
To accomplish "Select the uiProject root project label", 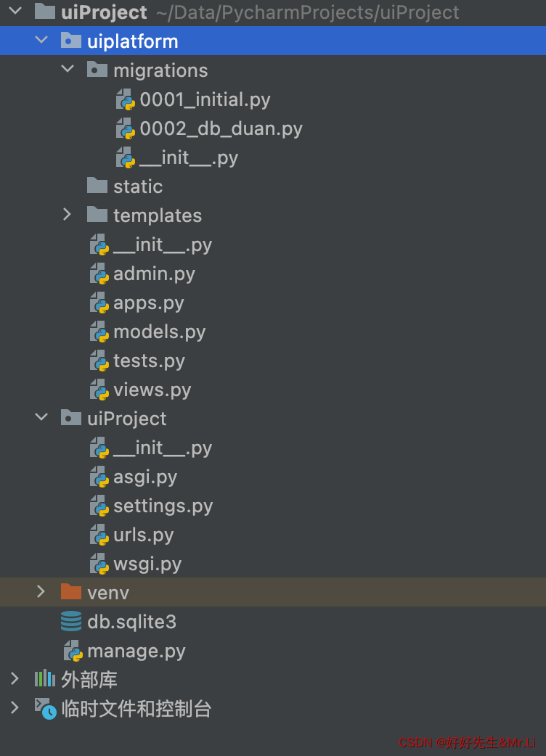I will [x=104, y=12].
